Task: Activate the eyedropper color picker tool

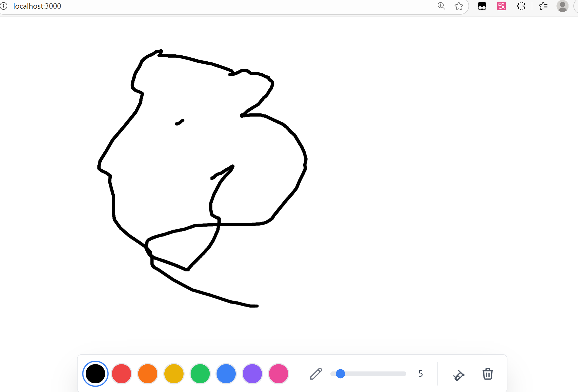Action: [x=459, y=374]
